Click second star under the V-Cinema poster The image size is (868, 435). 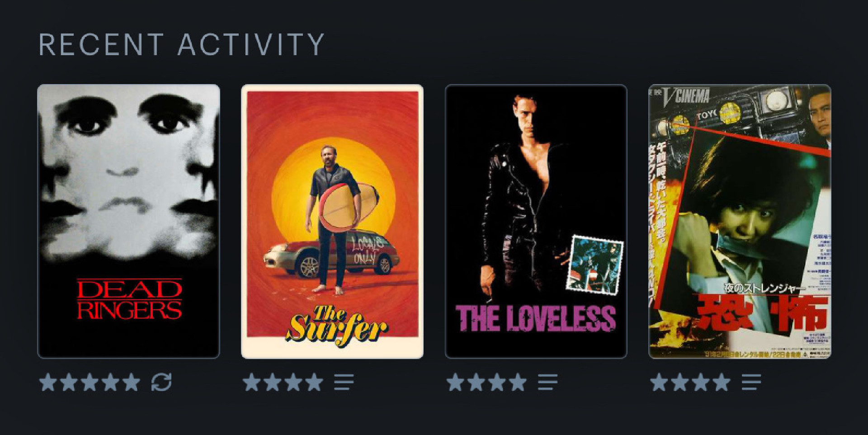pos(680,382)
